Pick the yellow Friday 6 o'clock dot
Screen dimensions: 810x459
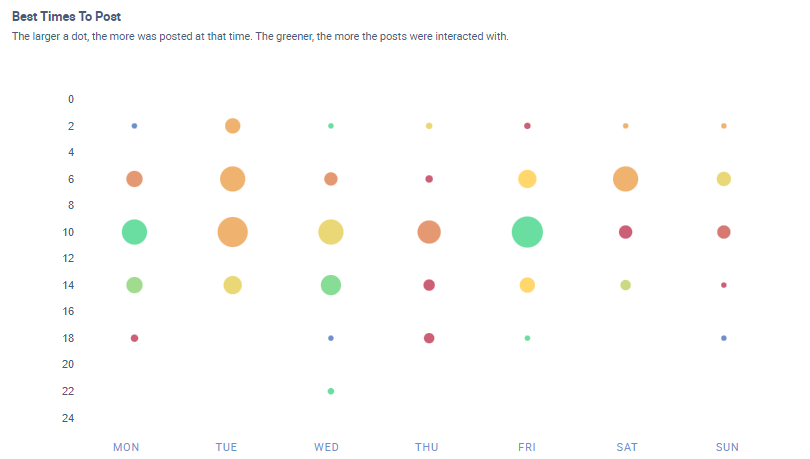tap(527, 179)
